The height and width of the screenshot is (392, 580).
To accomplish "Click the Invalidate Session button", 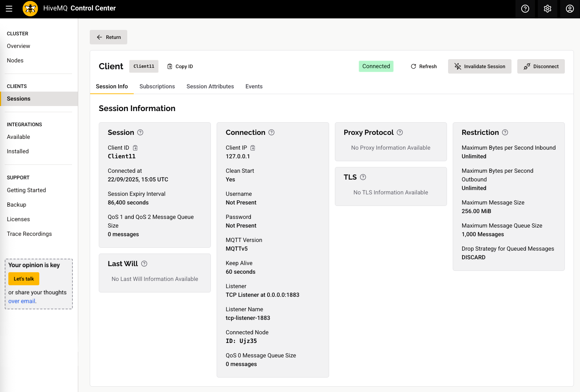I will click(x=480, y=66).
